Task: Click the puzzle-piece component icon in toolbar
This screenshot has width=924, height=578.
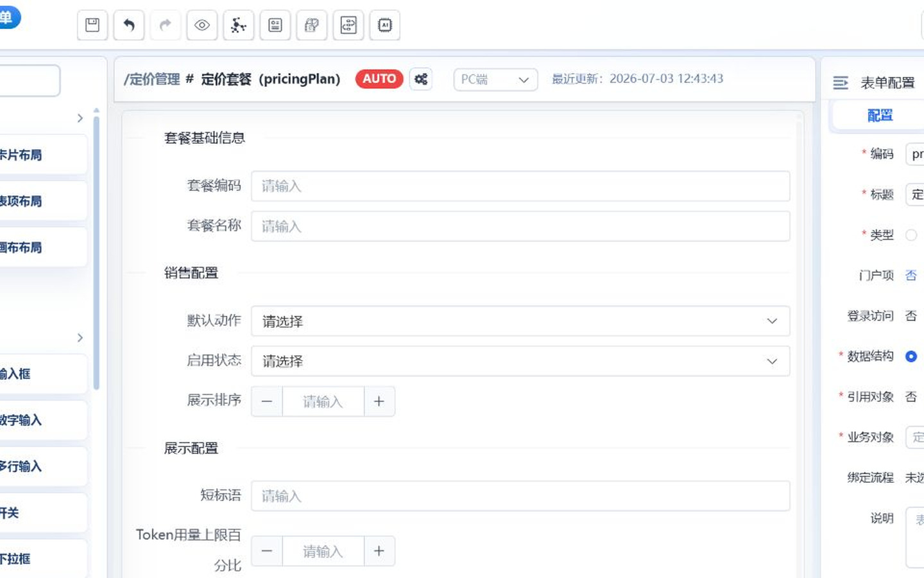Action: click(x=312, y=25)
